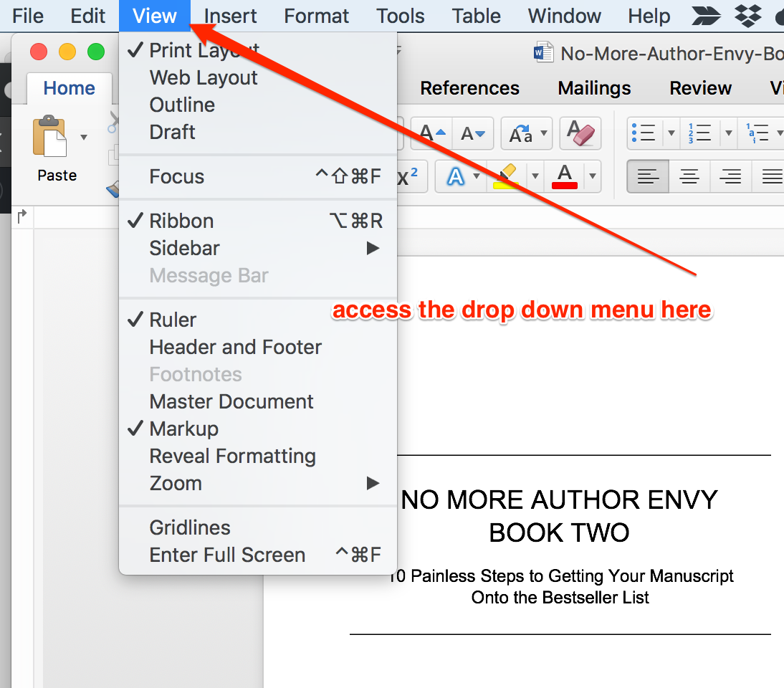
Task: Disable Markup in the View menu
Action: (x=185, y=428)
